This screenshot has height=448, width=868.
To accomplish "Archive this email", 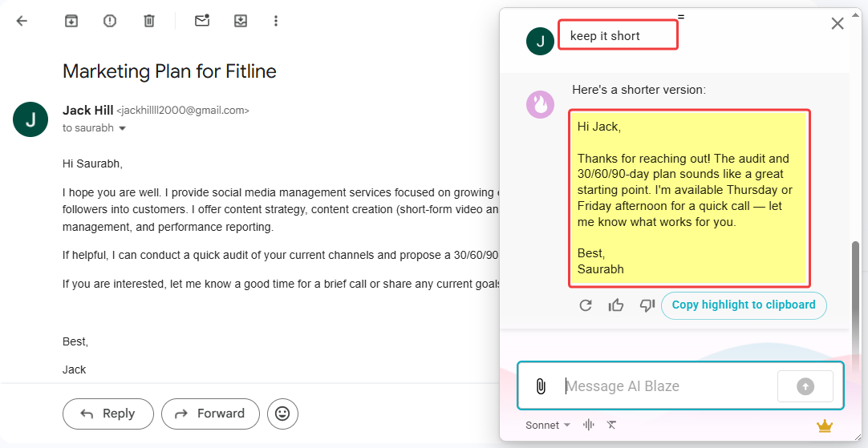I will 71,22.
